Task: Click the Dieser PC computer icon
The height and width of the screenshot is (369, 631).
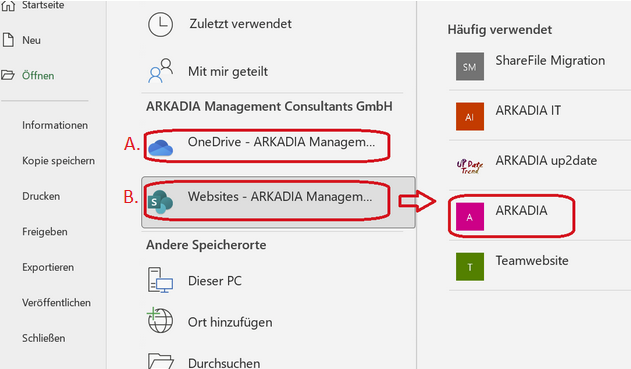Action: click(161, 280)
